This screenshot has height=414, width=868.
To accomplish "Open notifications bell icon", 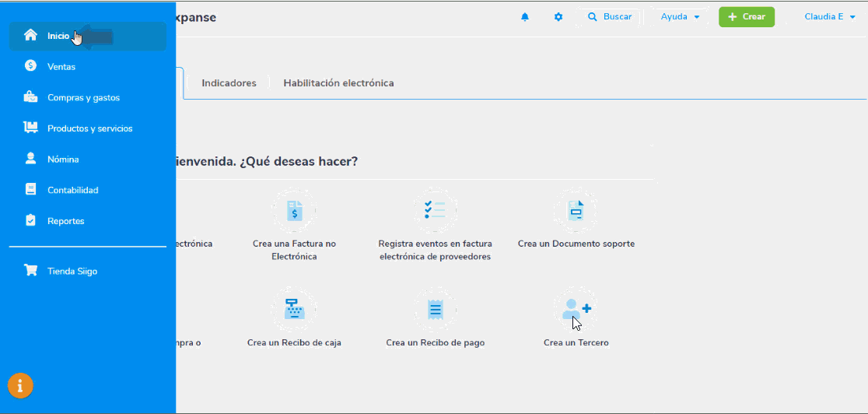I will (x=525, y=17).
